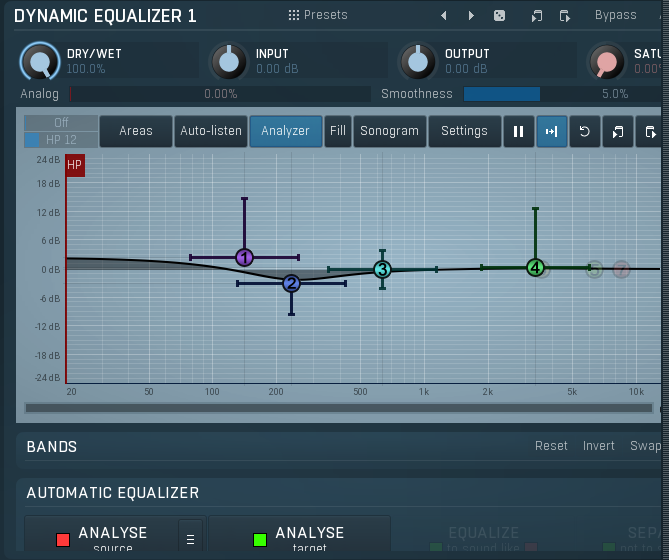Open the Off filter type selector
Viewport: 669px width, 560px height.
[x=61, y=123]
